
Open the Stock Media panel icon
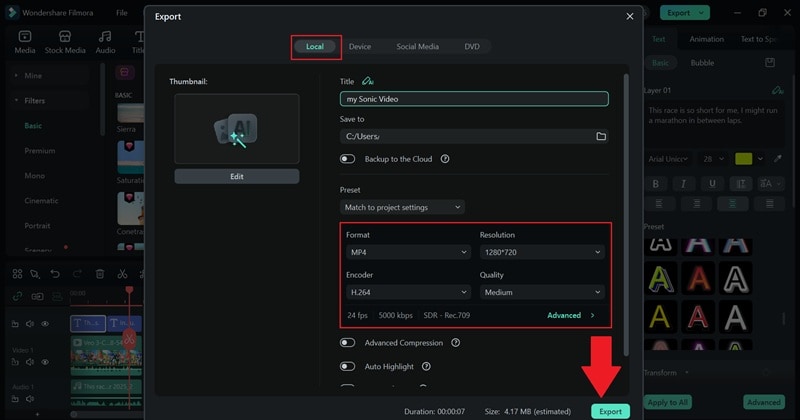pyautogui.click(x=65, y=41)
